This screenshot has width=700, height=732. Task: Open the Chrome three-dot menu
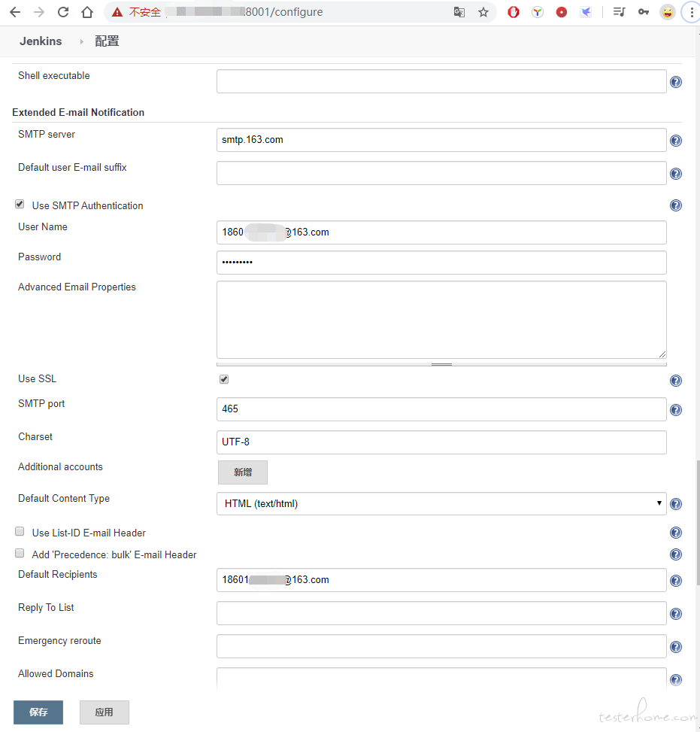(692, 12)
